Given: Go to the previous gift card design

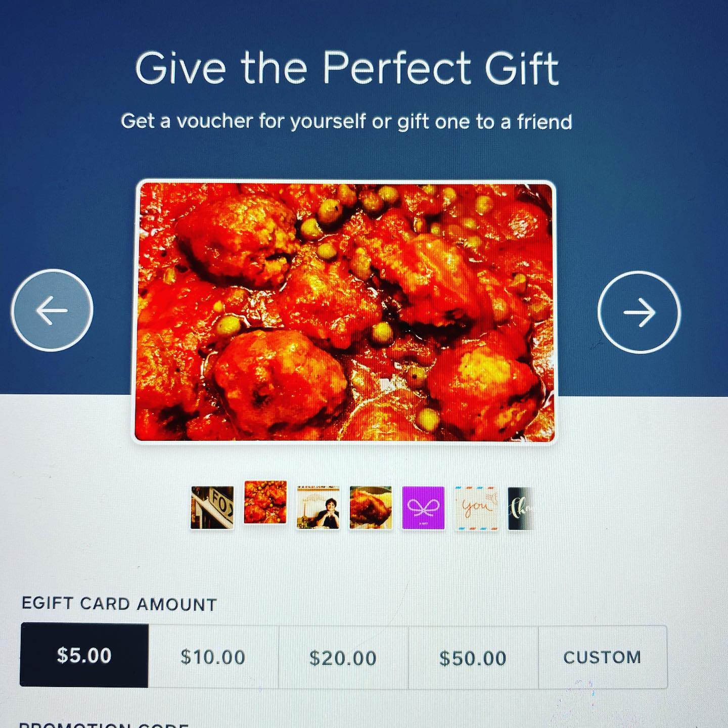Looking at the screenshot, I should pyautogui.click(x=52, y=310).
